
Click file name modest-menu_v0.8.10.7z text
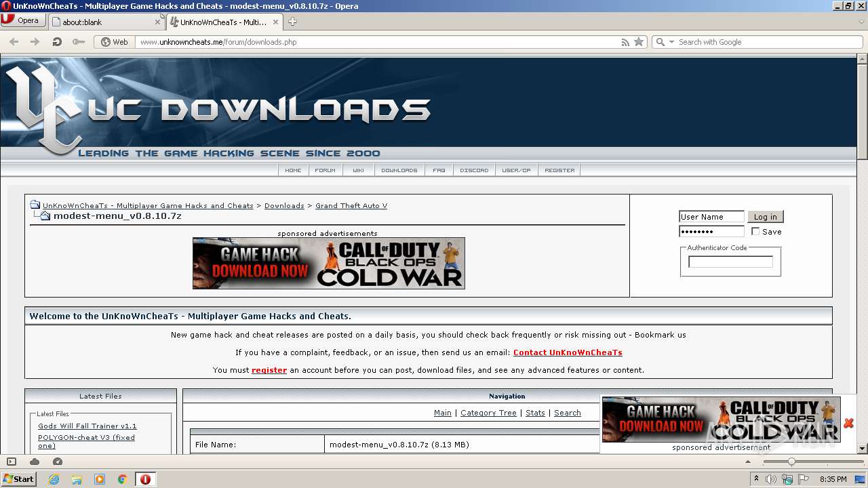[399, 445]
